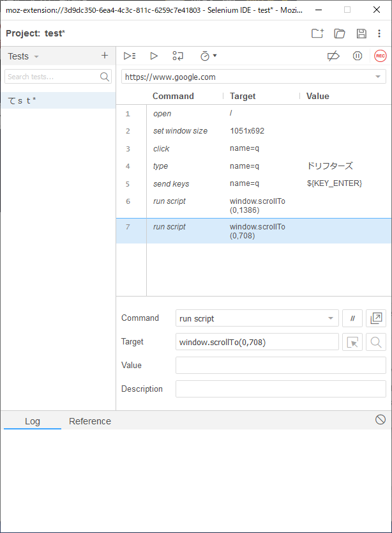Click the Description input field

click(x=281, y=389)
